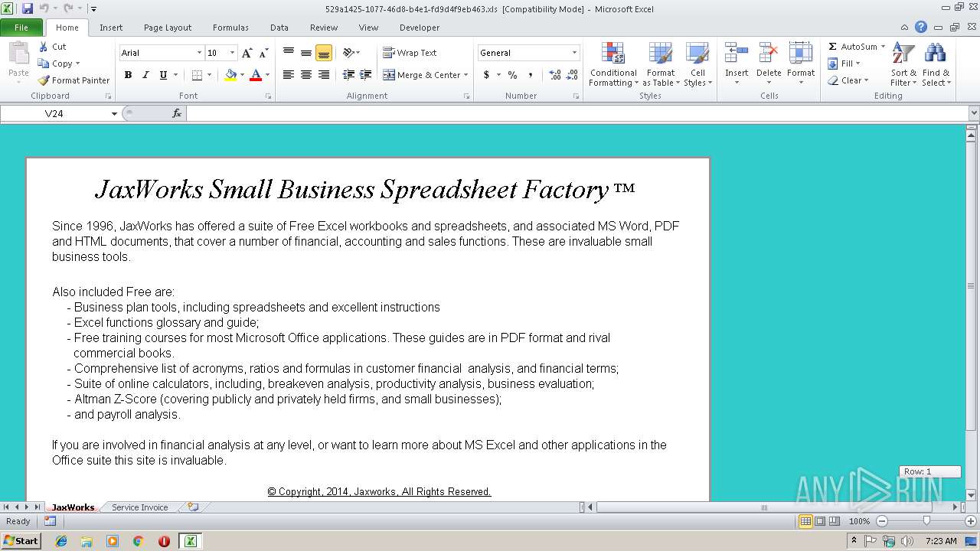Screen dimensions: 980x551
Task: Switch to Page Layout view button
Action: [820, 521]
